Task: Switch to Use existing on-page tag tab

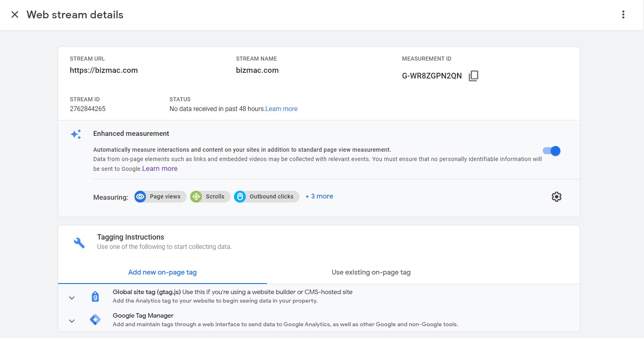Action: click(x=371, y=272)
